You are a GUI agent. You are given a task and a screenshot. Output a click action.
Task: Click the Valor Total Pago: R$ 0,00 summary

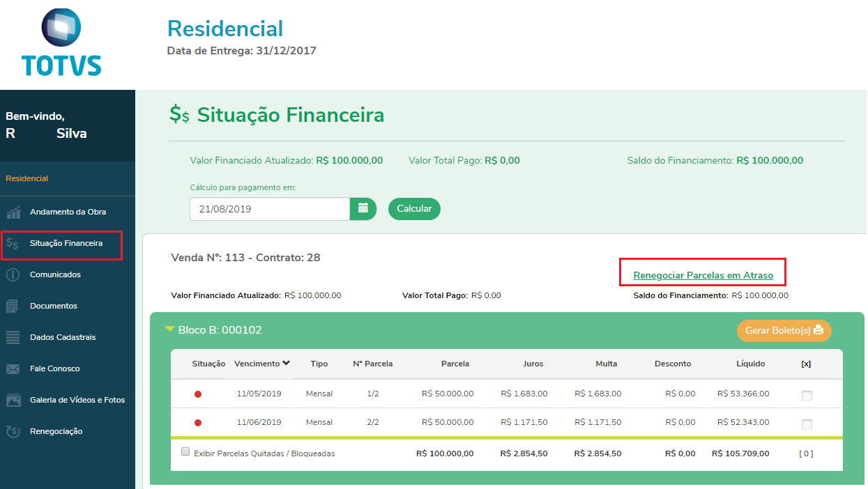[464, 160]
